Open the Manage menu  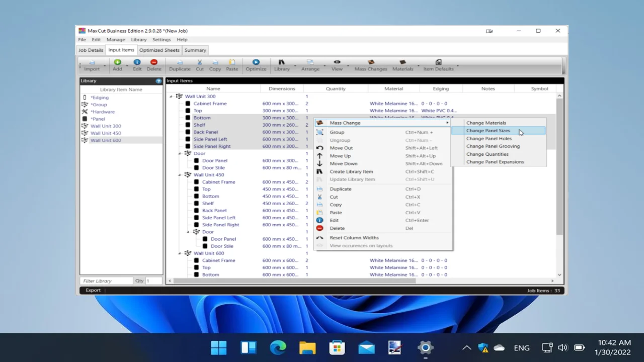(116, 40)
